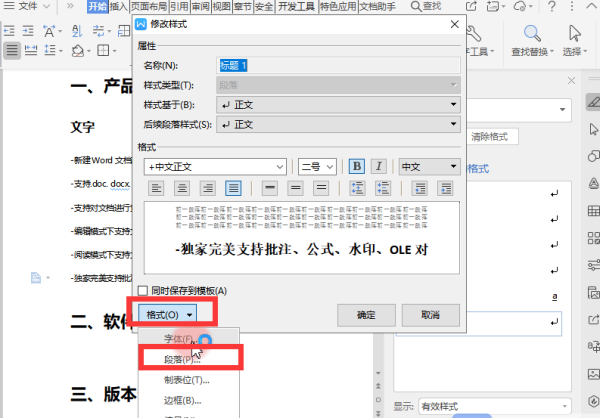Click the decrease indent icon in ribbon
Image resolution: width=600 pixels, height=418 pixels.
pyautogui.click(x=9, y=31)
